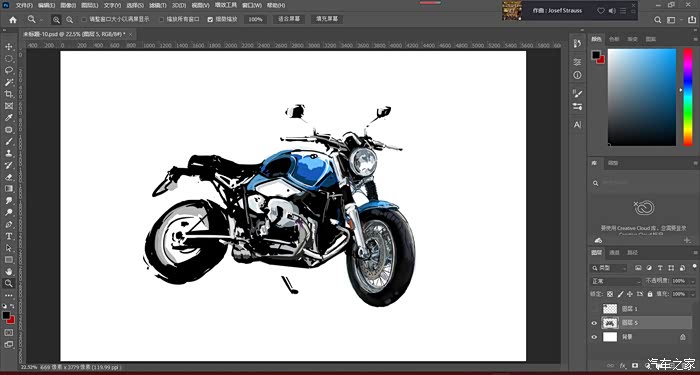Toggle lock position
This screenshot has width=700, height=375.
630,294
